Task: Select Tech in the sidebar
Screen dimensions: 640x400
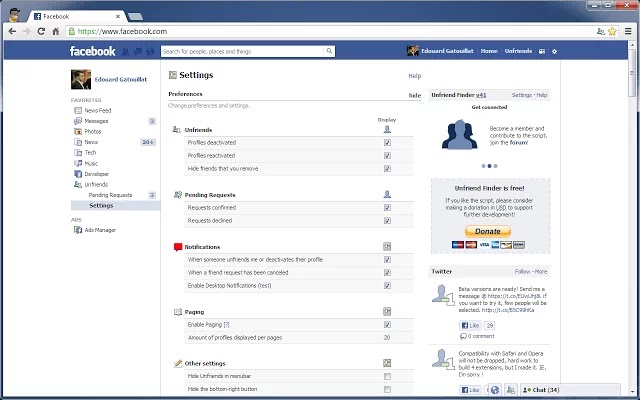Action: click(x=90, y=152)
